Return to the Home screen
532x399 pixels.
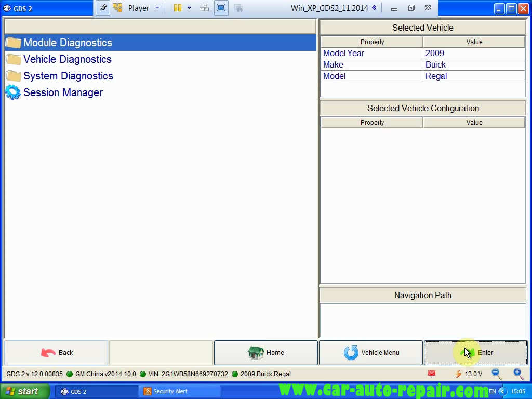coord(265,353)
